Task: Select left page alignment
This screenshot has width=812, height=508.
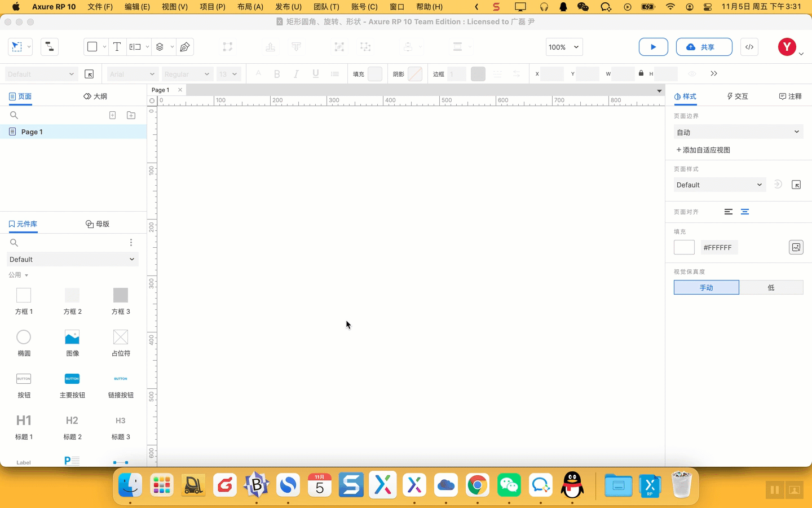Action: click(729, 212)
